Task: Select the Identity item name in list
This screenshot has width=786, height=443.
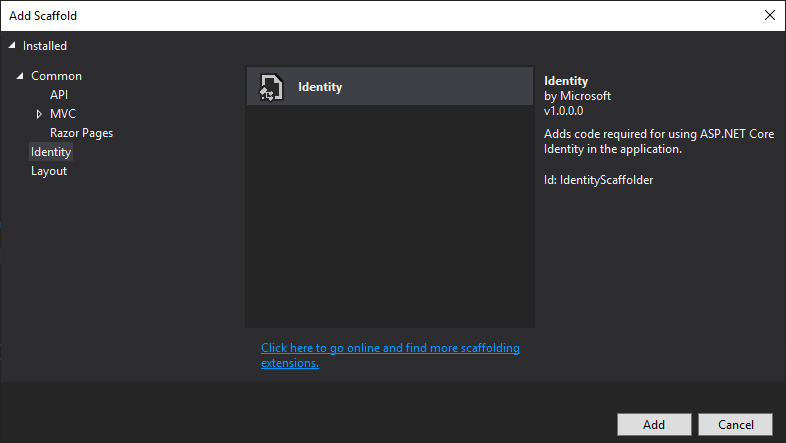Action: (320, 87)
